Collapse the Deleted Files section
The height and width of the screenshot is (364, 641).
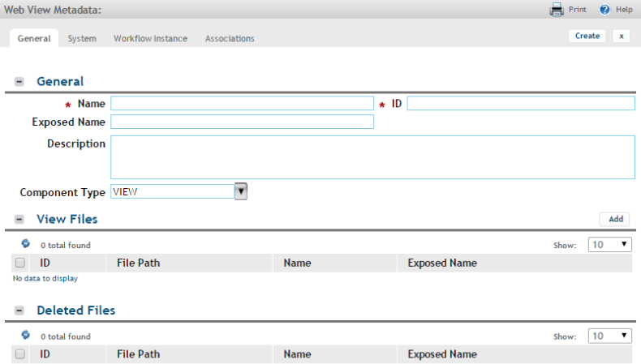pyautogui.click(x=19, y=310)
